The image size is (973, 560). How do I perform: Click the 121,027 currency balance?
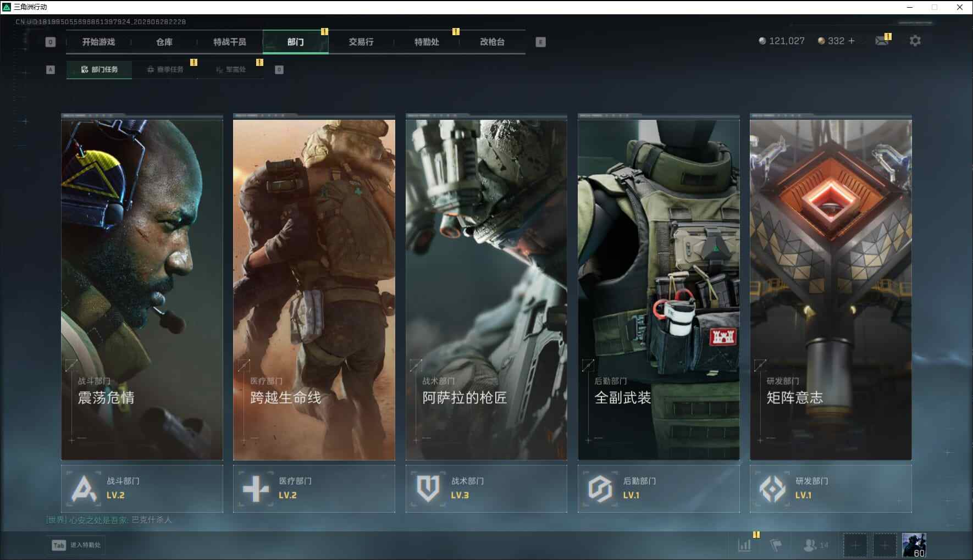(781, 41)
